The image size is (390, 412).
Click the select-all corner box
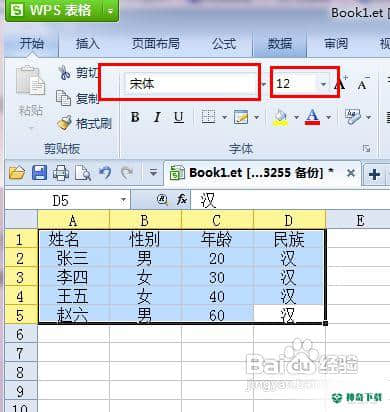(x=21, y=219)
